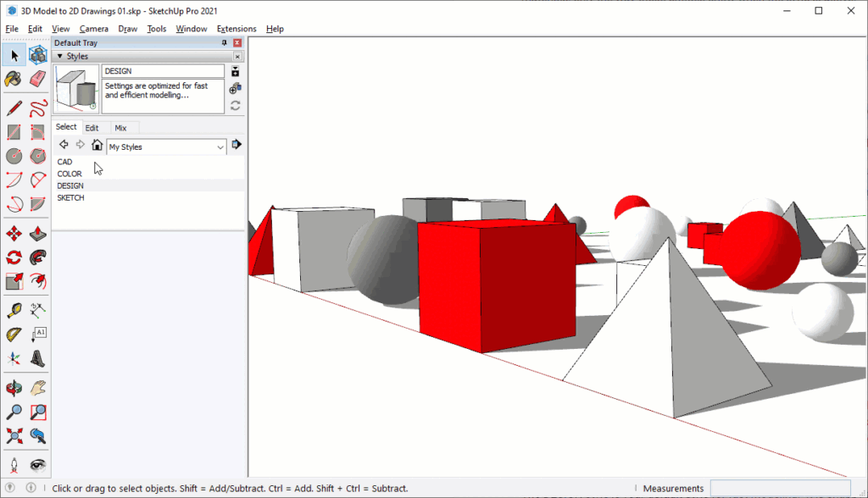The width and height of the screenshot is (868, 498).
Task: Open the styles Details arrow menu
Action: (x=236, y=145)
